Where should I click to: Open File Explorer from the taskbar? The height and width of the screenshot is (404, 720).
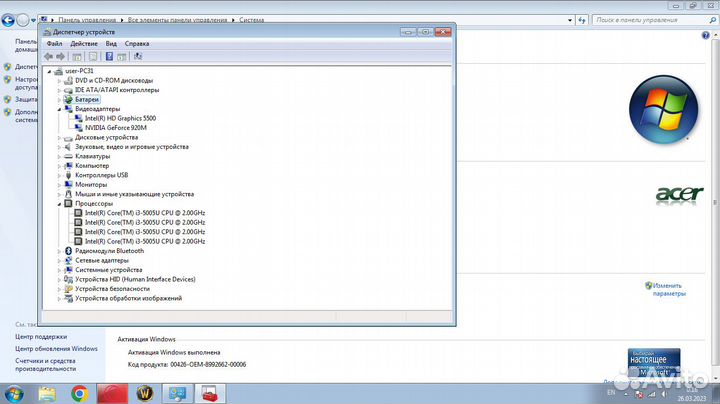pyautogui.click(x=47, y=394)
